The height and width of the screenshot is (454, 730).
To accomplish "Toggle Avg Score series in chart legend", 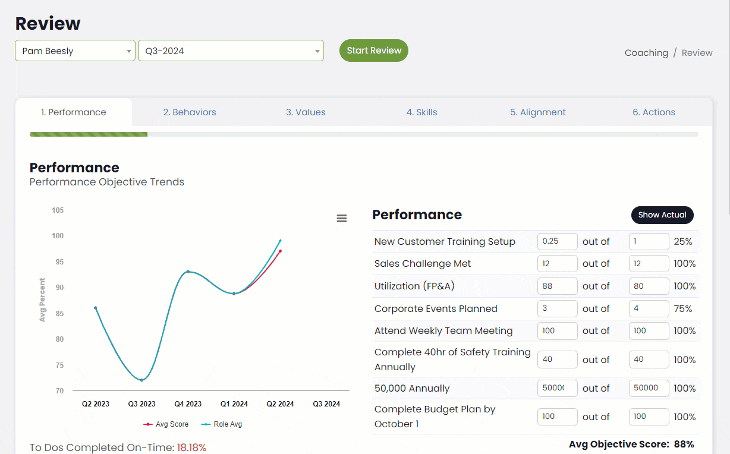I will coord(166,424).
